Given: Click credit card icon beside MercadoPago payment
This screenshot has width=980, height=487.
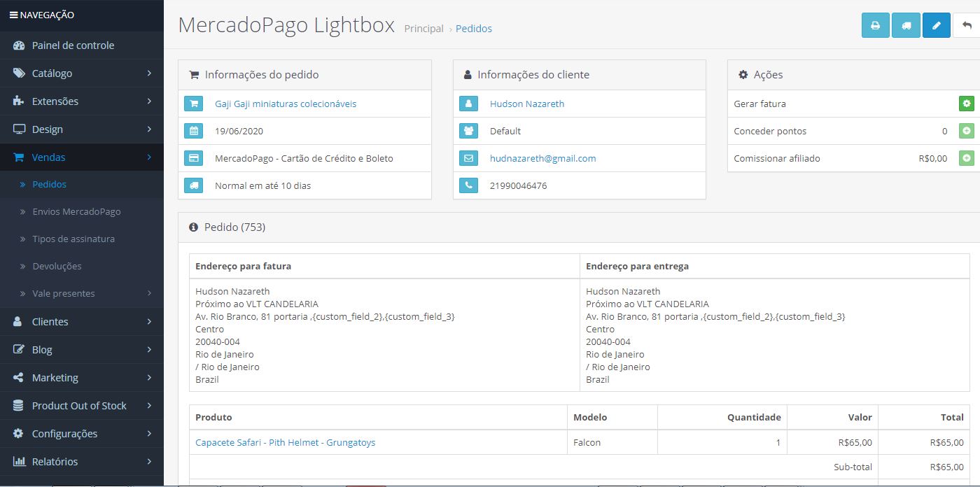Looking at the screenshot, I should 193,158.
